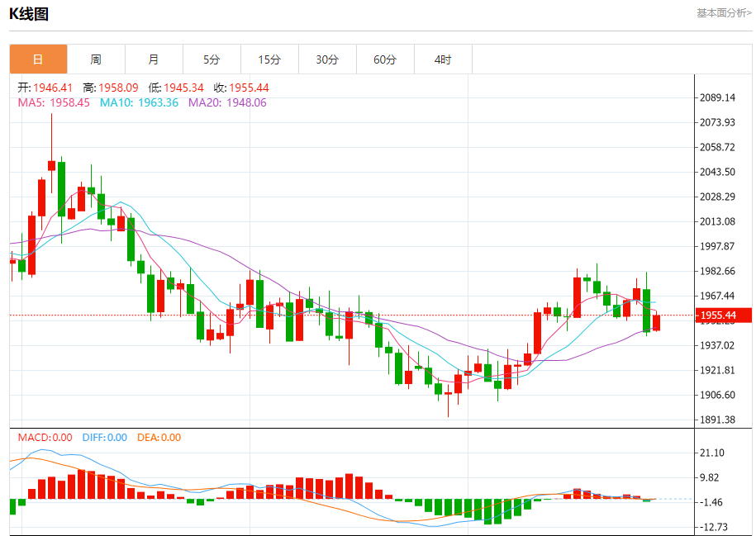Click the K线图 heading

click(x=29, y=14)
